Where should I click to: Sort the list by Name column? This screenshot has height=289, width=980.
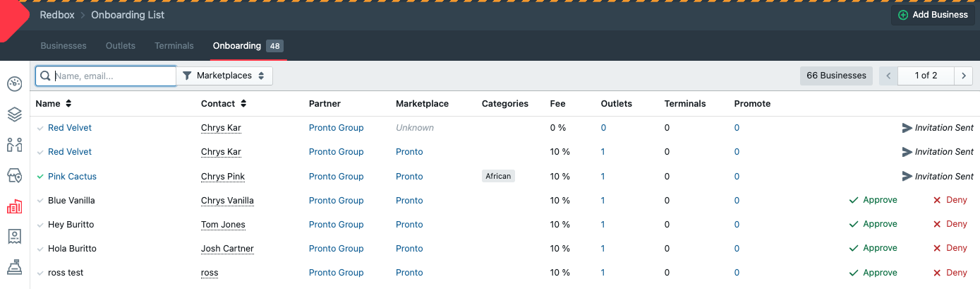[x=54, y=104]
